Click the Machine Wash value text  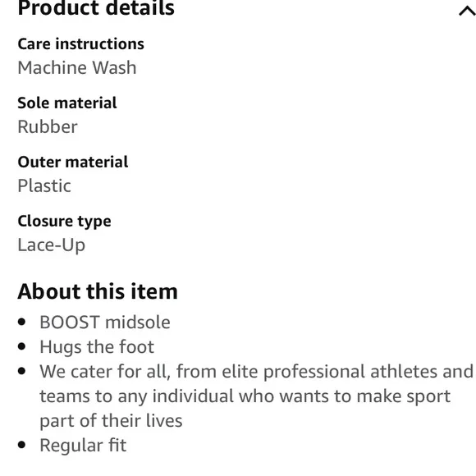tap(77, 67)
